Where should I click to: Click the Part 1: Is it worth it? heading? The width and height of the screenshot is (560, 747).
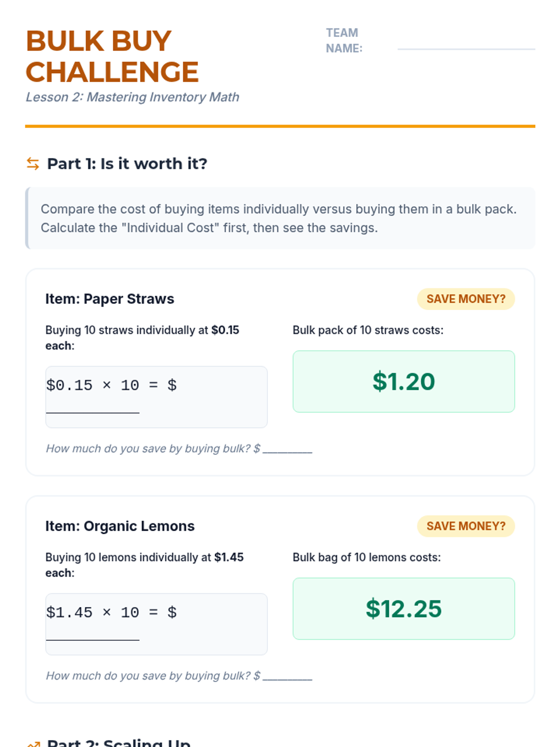[127, 164]
